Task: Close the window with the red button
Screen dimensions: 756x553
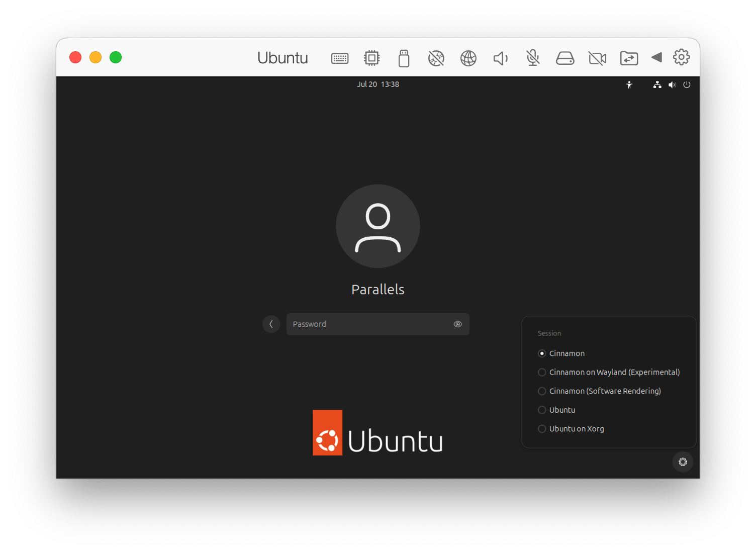Action: click(x=75, y=57)
